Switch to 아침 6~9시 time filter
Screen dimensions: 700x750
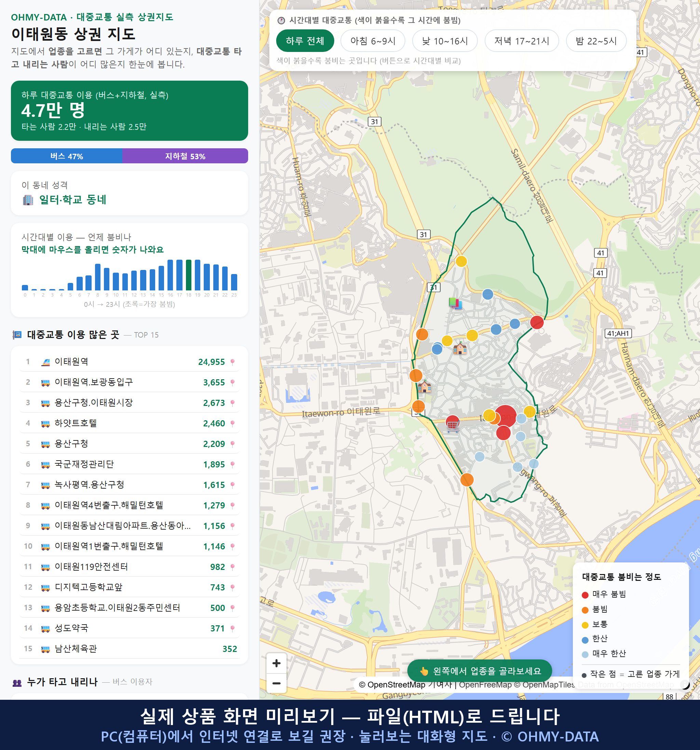373,41
